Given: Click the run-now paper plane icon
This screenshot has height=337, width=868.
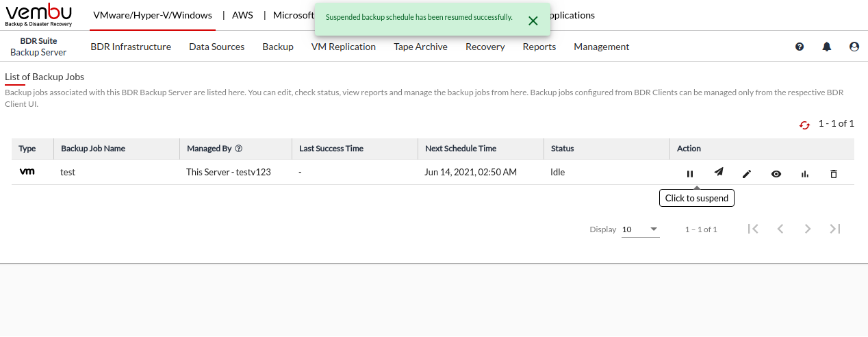Looking at the screenshot, I should coord(718,173).
